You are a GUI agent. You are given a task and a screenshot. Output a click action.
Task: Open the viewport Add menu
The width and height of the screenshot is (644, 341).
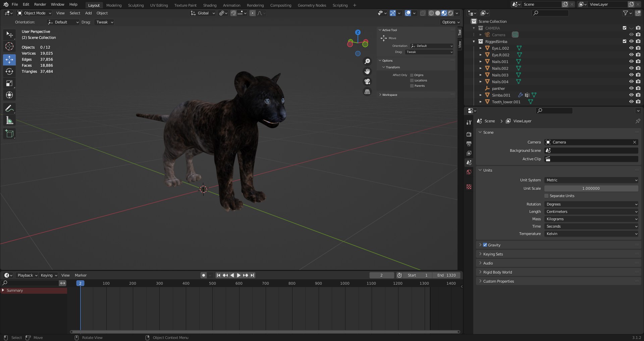(x=88, y=13)
